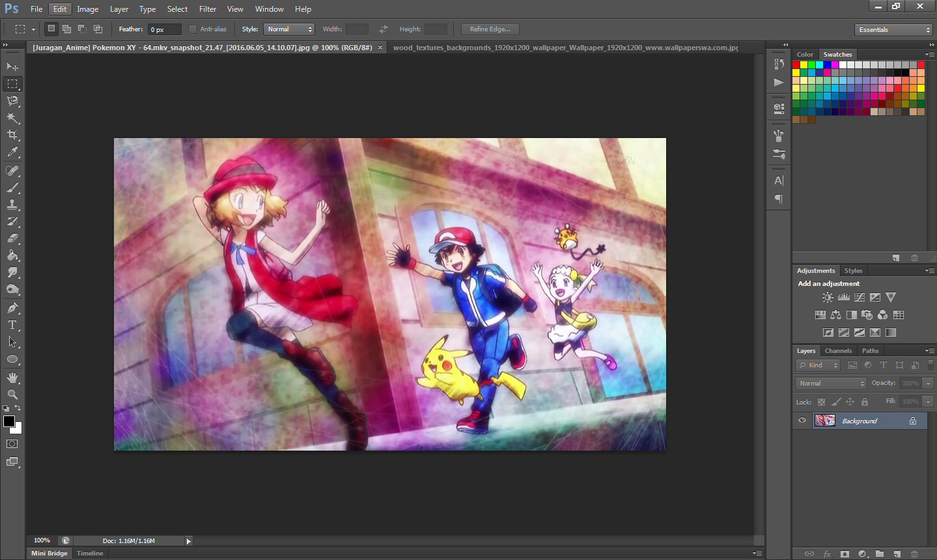Select the Crop tool
The image size is (937, 560).
[12, 134]
